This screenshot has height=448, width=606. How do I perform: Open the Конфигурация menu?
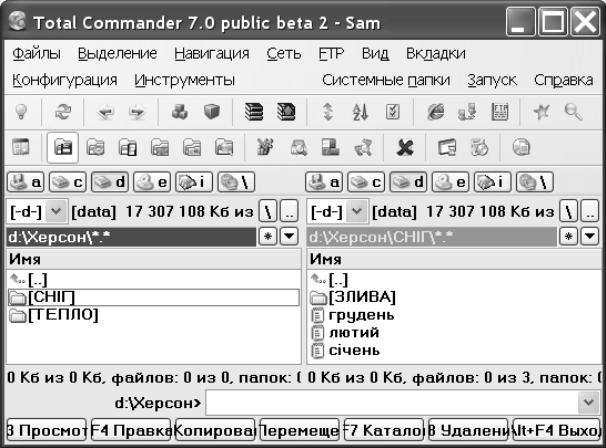point(65,80)
